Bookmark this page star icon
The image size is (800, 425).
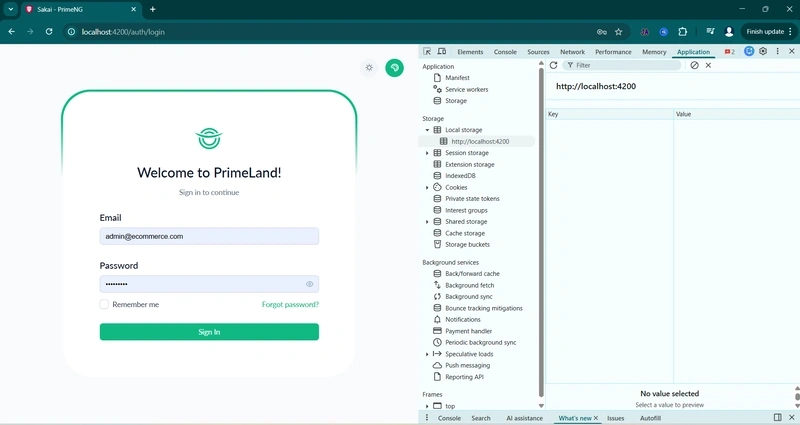point(618,32)
